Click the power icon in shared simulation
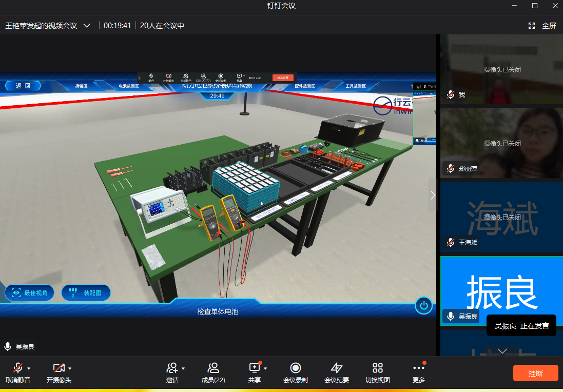Viewport: 563px width, 392px height. click(423, 306)
